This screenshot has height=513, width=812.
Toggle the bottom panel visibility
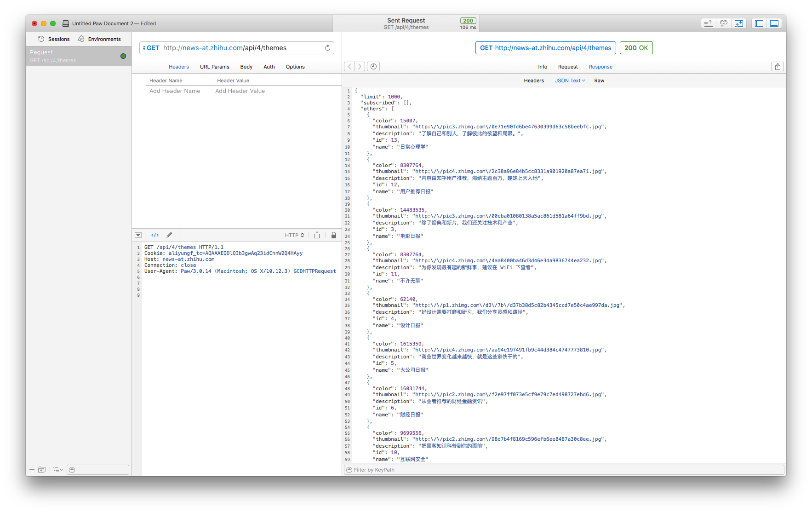point(774,23)
